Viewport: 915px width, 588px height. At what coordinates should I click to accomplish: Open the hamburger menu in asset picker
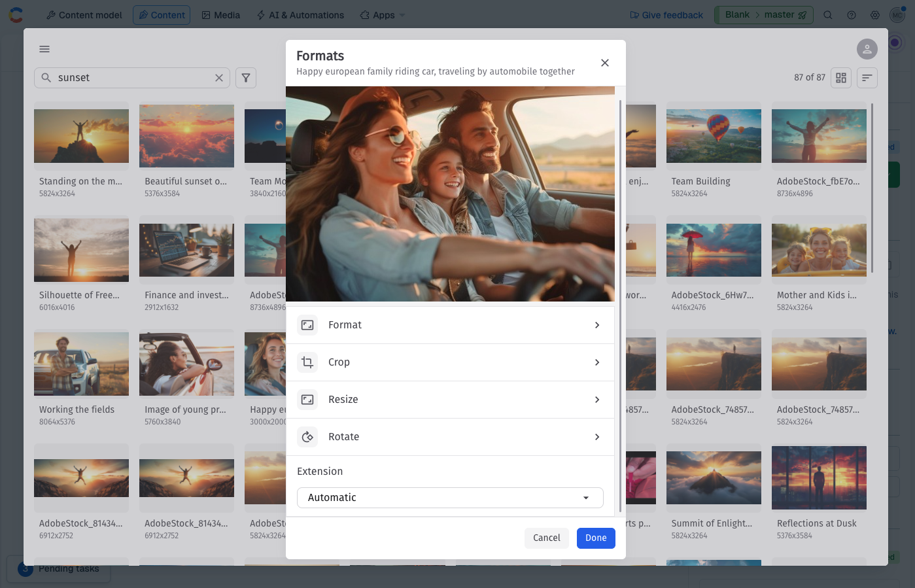44,49
